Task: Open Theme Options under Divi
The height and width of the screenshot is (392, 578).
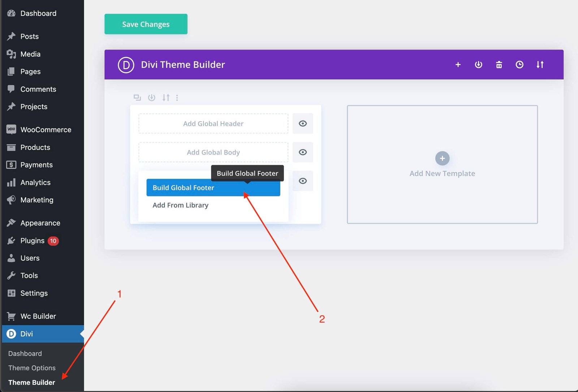Action: [32, 368]
